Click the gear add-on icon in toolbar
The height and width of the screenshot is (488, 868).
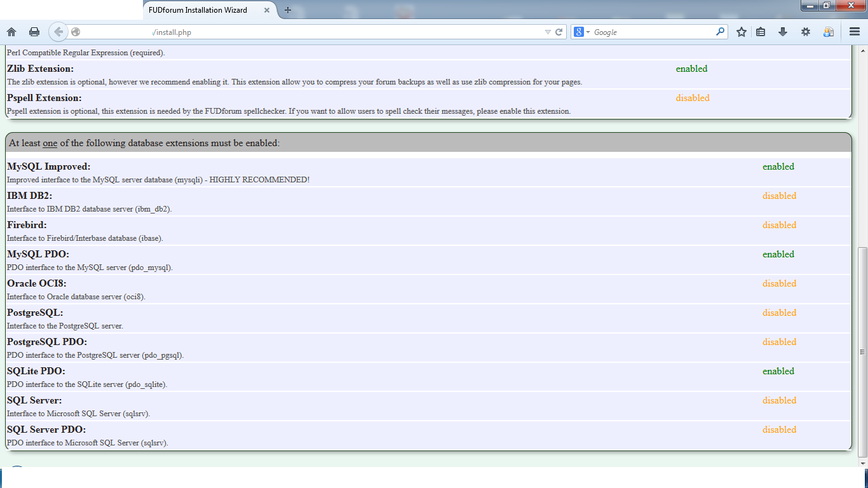(x=806, y=32)
